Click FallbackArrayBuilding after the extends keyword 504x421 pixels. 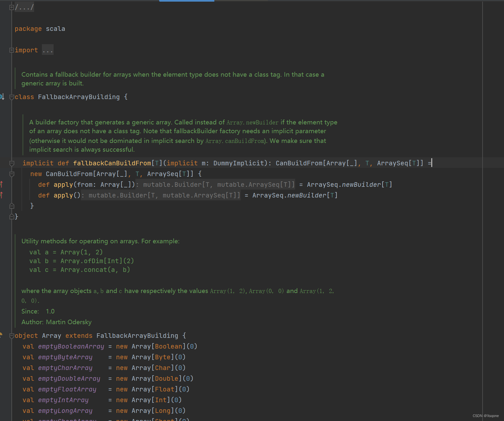(137, 336)
